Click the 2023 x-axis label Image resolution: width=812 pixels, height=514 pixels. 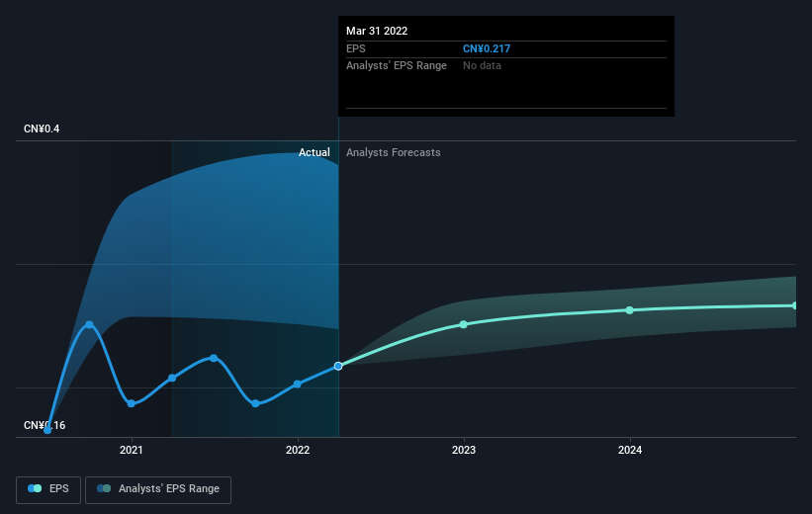point(464,450)
